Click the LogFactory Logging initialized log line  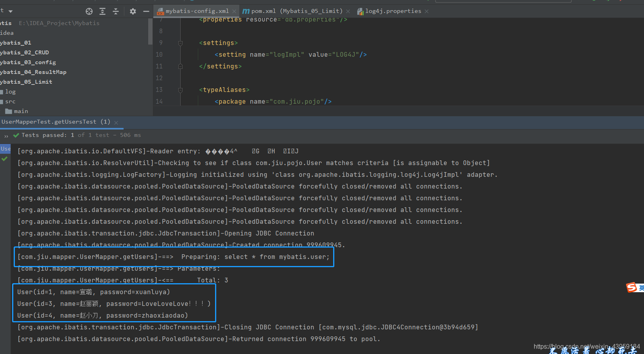pyautogui.click(x=257, y=175)
